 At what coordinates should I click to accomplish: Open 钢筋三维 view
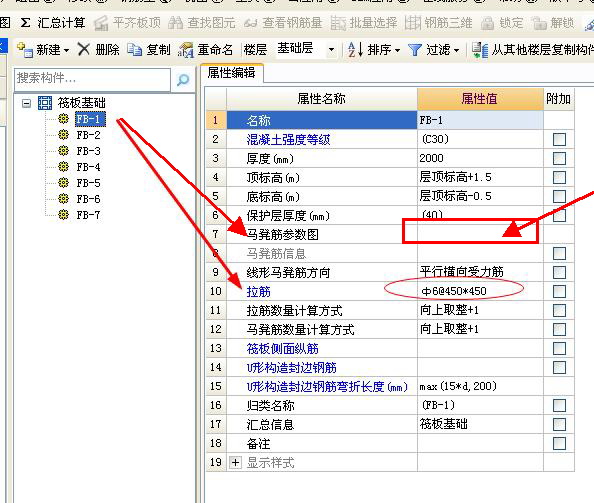438,23
